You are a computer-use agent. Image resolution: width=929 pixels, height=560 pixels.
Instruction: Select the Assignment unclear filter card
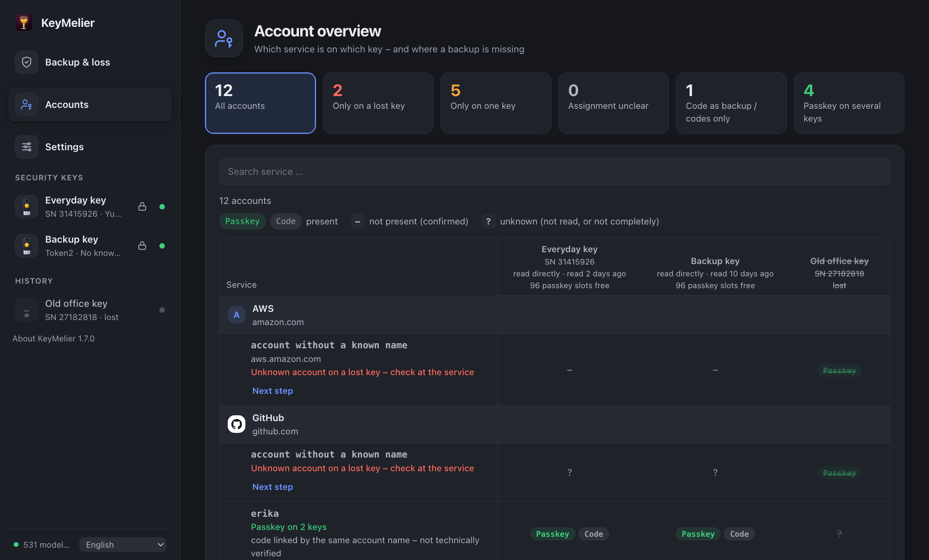click(x=613, y=103)
